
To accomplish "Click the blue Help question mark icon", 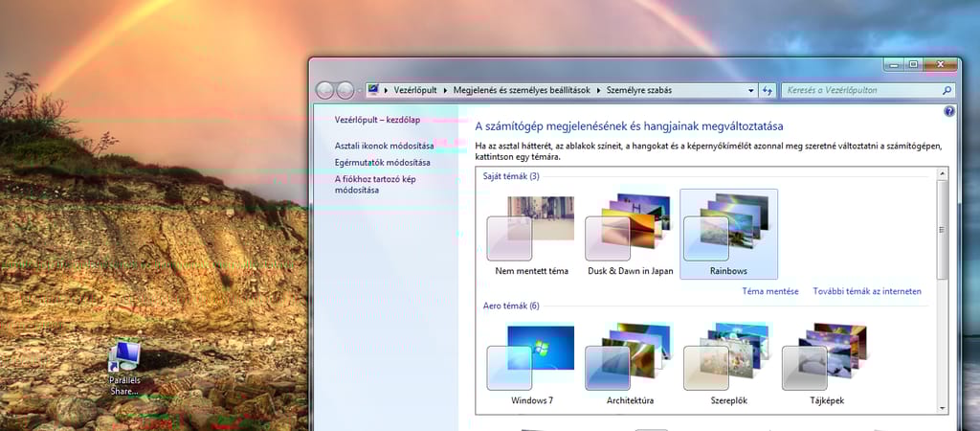I will [948, 112].
